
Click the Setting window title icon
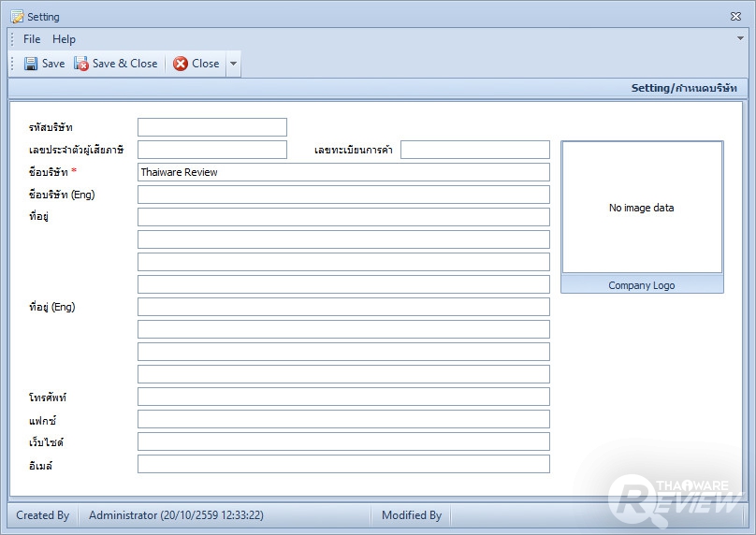18,17
